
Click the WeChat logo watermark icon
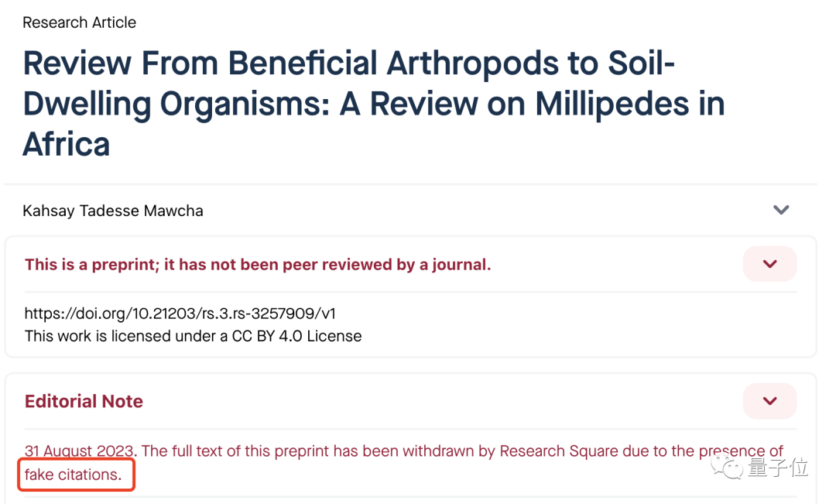[726, 468]
